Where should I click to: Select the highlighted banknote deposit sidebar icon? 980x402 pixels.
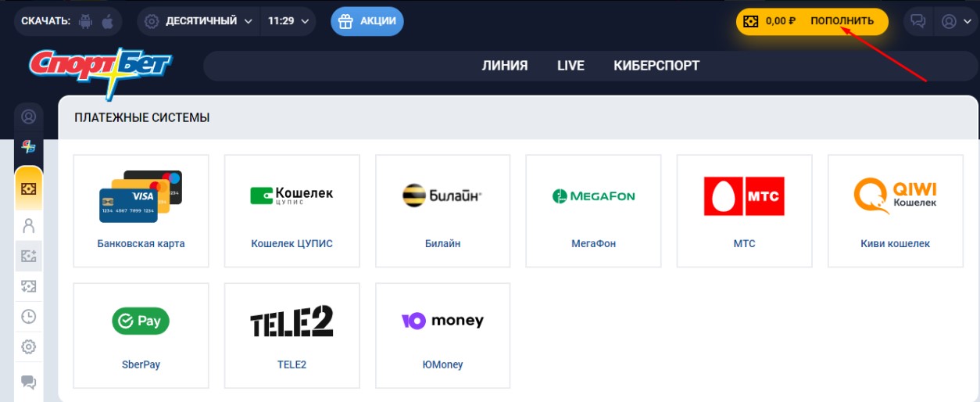pos(29,188)
